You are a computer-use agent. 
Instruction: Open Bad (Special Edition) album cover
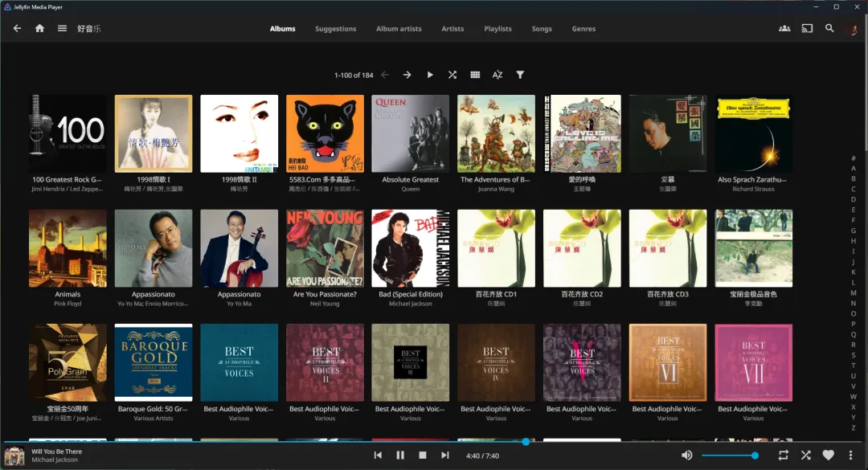[x=410, y=248]
